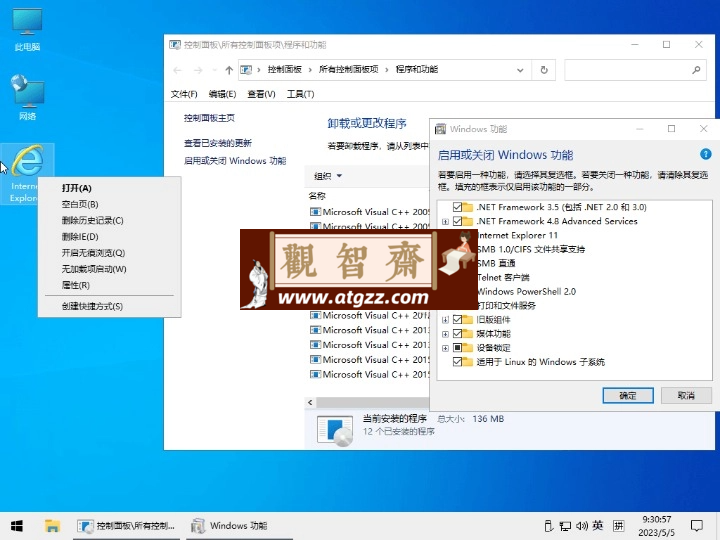Click the 确定 button
This screenshot has width=720, height=540.
coord(628,395)
